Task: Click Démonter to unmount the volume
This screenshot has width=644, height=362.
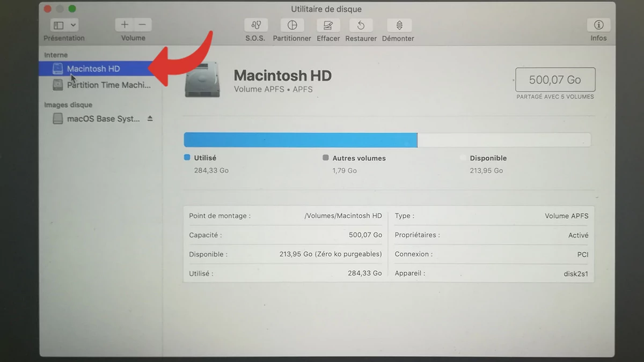Action: (x=399, y=25)
